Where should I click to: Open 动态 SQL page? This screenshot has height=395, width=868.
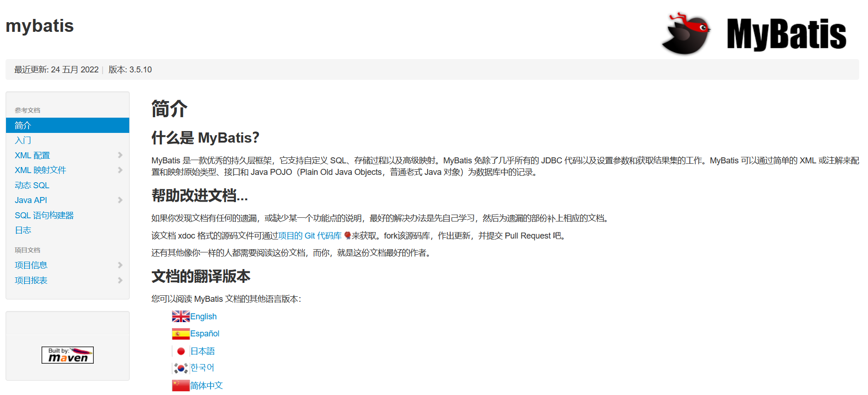pos(32,186)
